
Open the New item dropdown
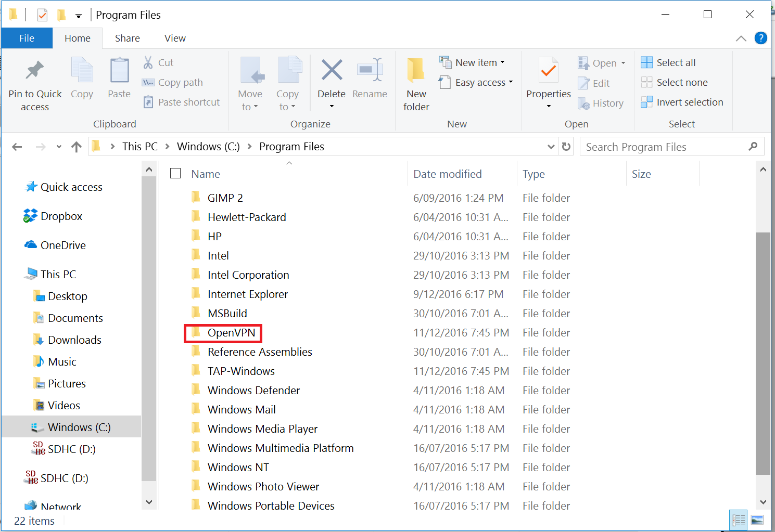473,62
